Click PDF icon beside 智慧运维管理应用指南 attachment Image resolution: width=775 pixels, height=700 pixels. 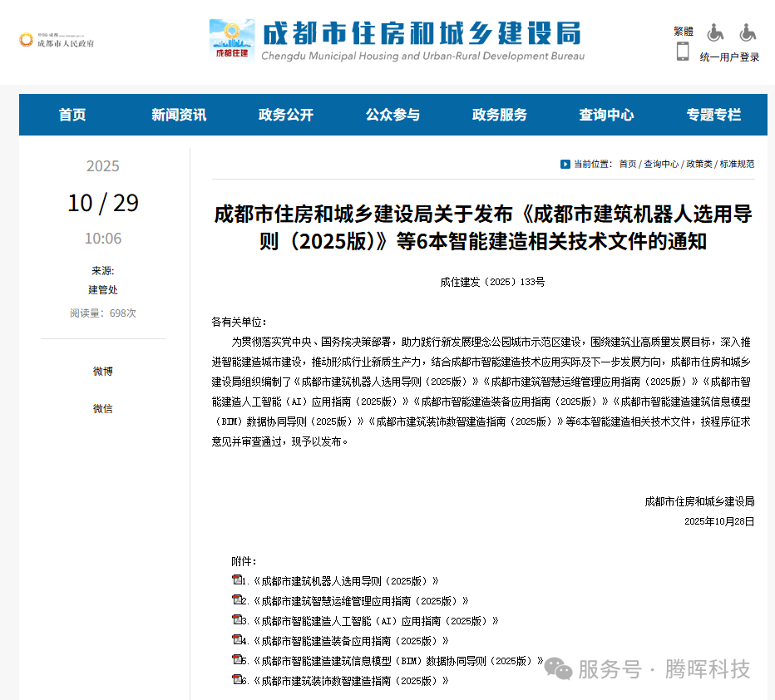click(x=236, y=600)
